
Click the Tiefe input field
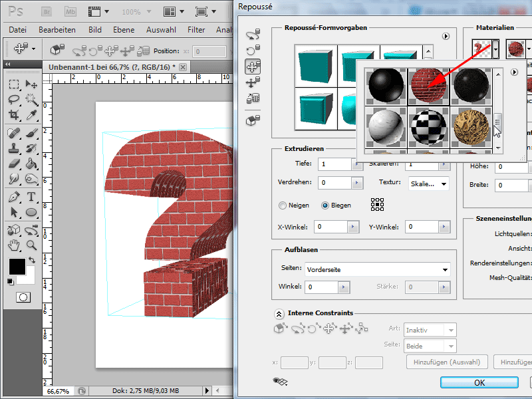334,164
